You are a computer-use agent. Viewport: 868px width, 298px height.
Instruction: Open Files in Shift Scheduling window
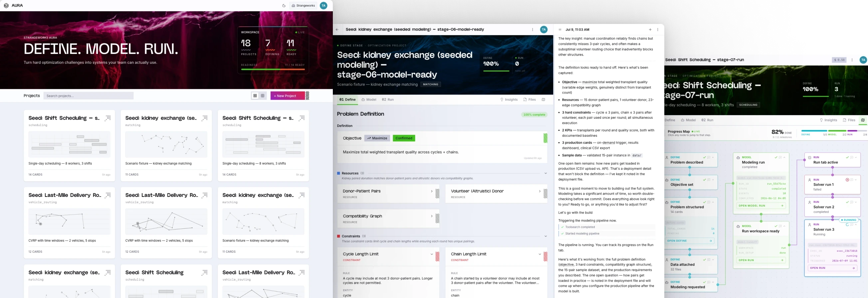click(x=849, y=120)
